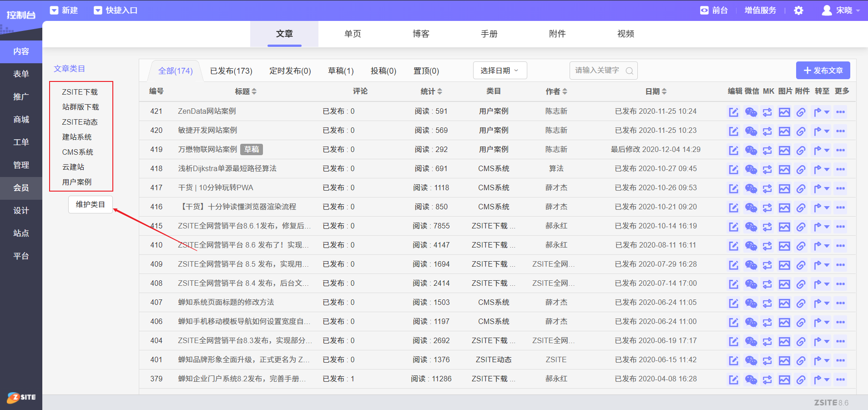Click WeChat icon for article 420

tap(751, 131)
